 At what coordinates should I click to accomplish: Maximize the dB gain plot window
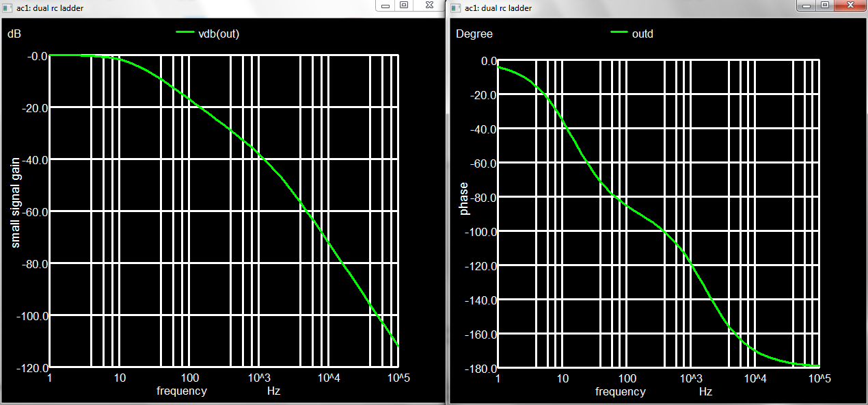click(x=404, y=5)
